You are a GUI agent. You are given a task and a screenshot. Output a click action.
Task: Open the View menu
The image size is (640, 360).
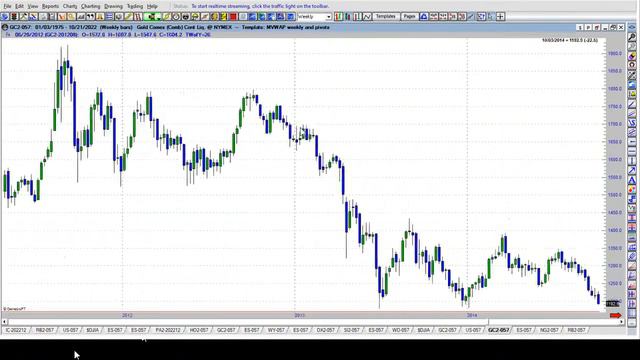tap(33, 6)
